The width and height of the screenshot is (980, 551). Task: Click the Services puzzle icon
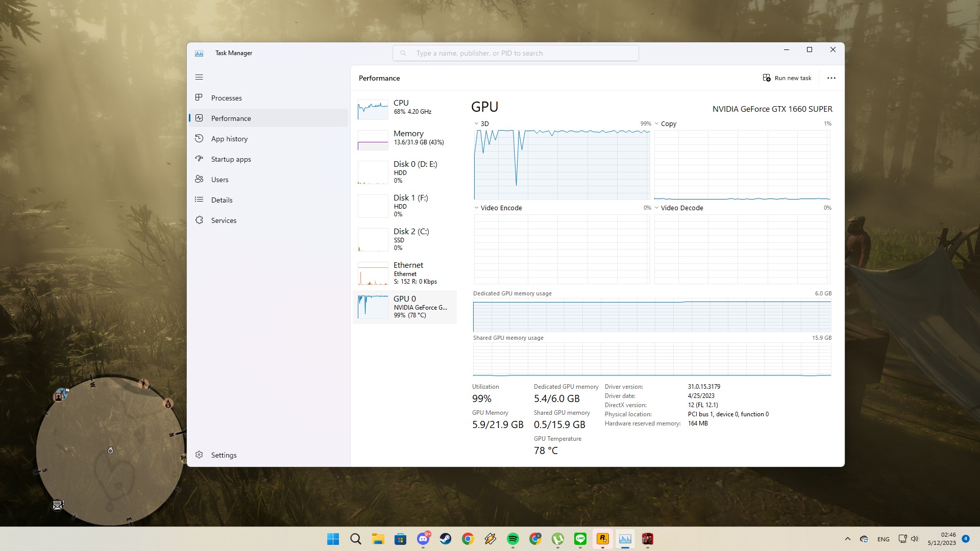(199, 220)
